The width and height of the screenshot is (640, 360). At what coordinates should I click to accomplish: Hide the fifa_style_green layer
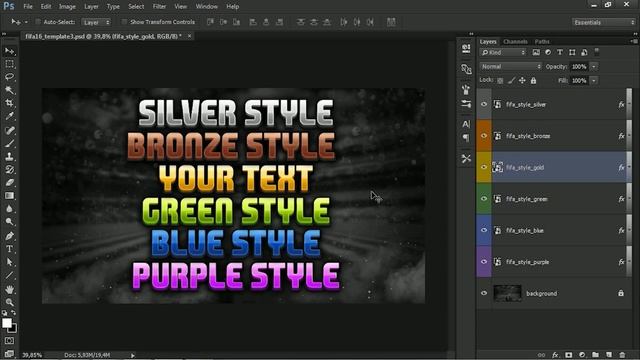[484, 199]
